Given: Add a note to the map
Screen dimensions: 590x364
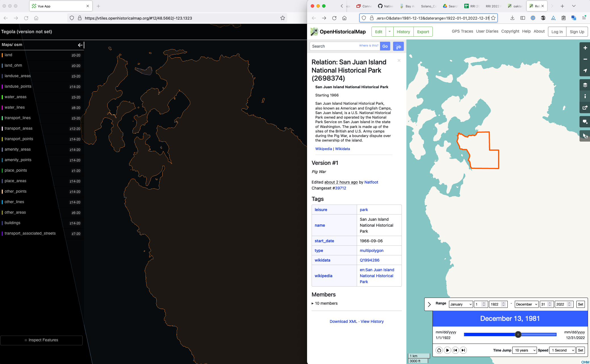Looking at the screenshot, I should tap(585, 122).
